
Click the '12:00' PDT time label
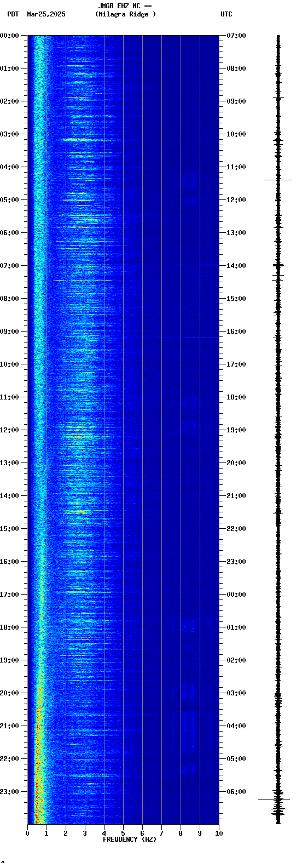click(x=9, y=430)
